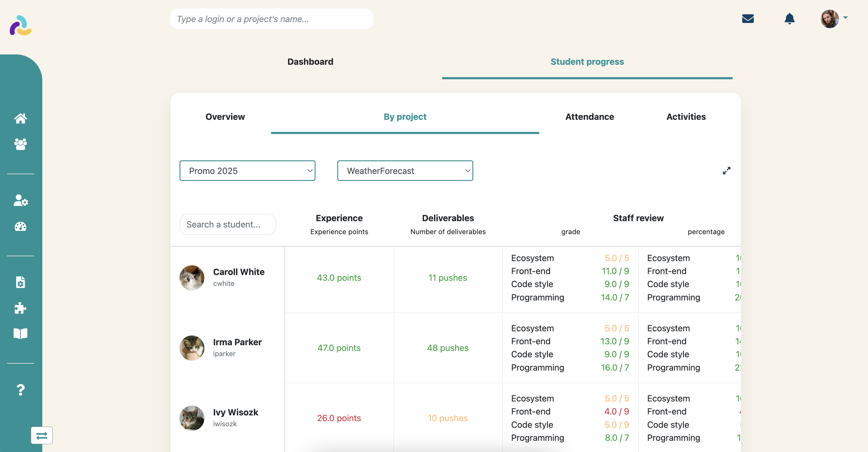
Task: Open the user profile avatar menu
Action: (830, 19)
